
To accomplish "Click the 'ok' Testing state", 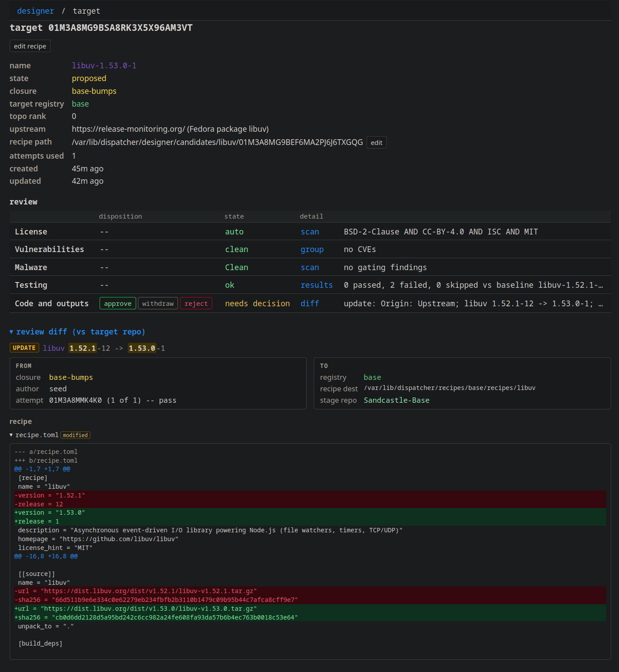I will [x=230, y=285].
